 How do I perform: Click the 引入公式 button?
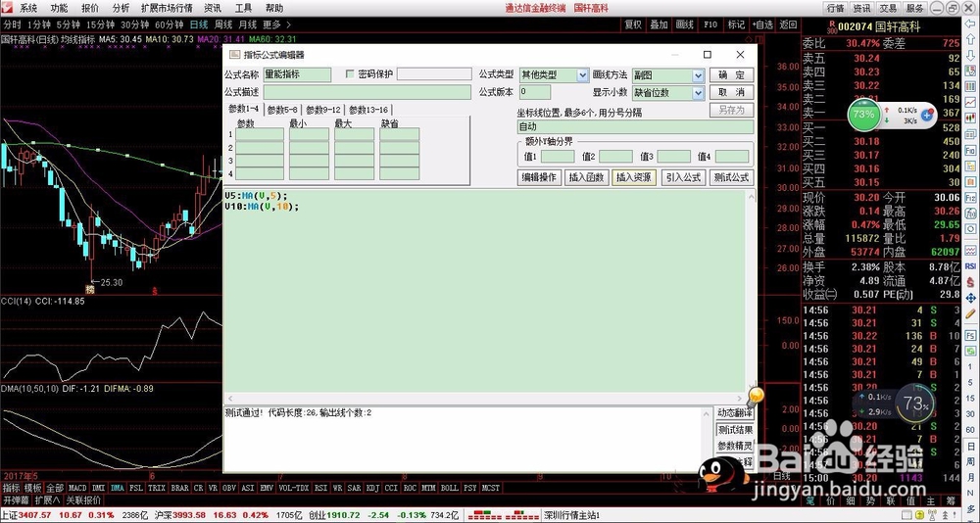pos(683,177)
